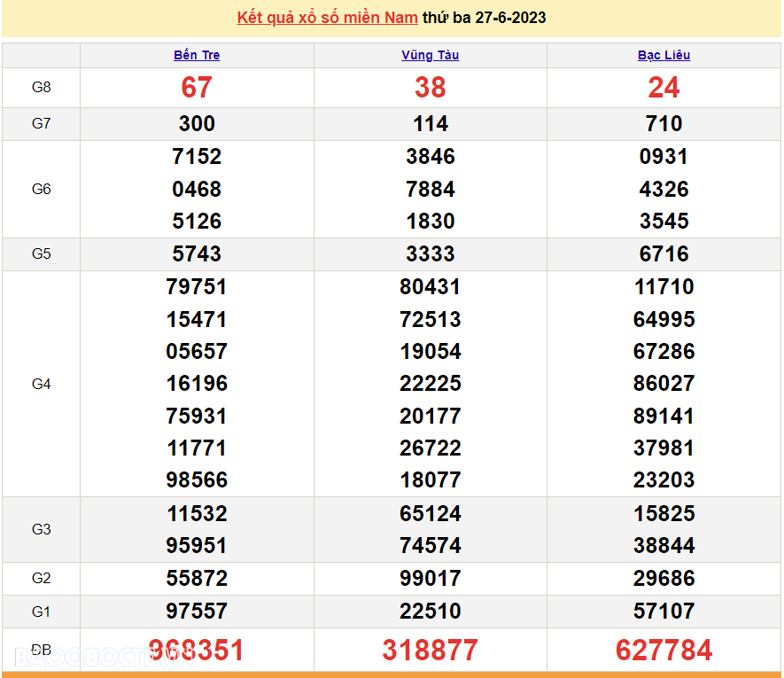Screen dimensions: 784x678
Task: Click Vũng Tàu G8 number 38
Action: click(430, 88)
